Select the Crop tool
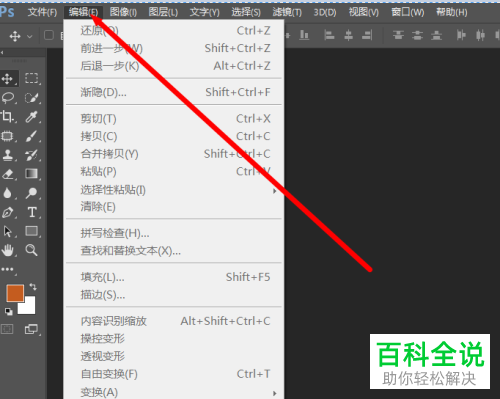The height and width of the screenshot is (399, 500). point(7,117)
